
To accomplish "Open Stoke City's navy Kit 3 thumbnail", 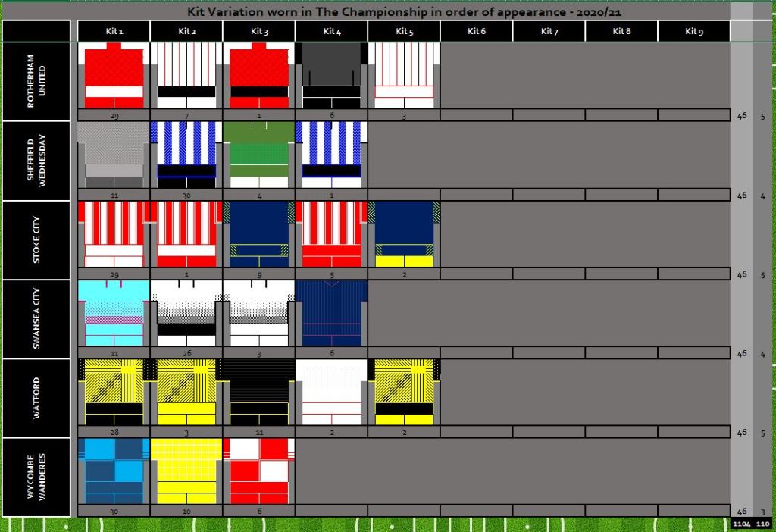I will pos(258,233).
